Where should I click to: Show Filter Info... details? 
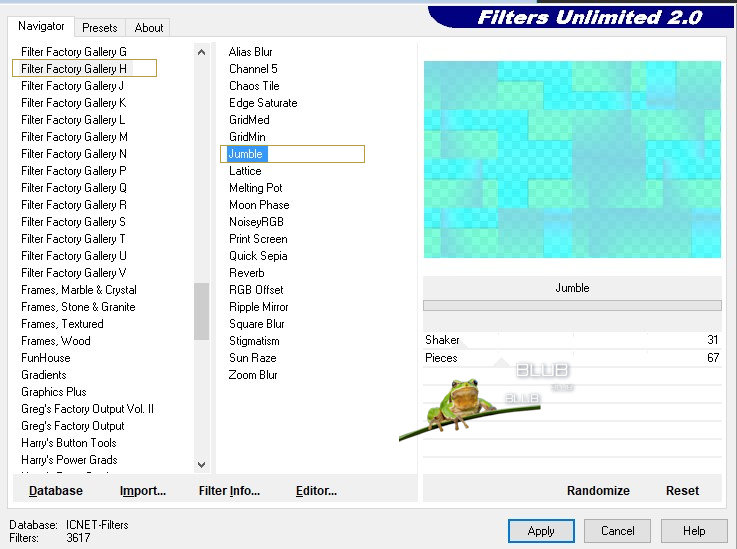pos(229,491)
